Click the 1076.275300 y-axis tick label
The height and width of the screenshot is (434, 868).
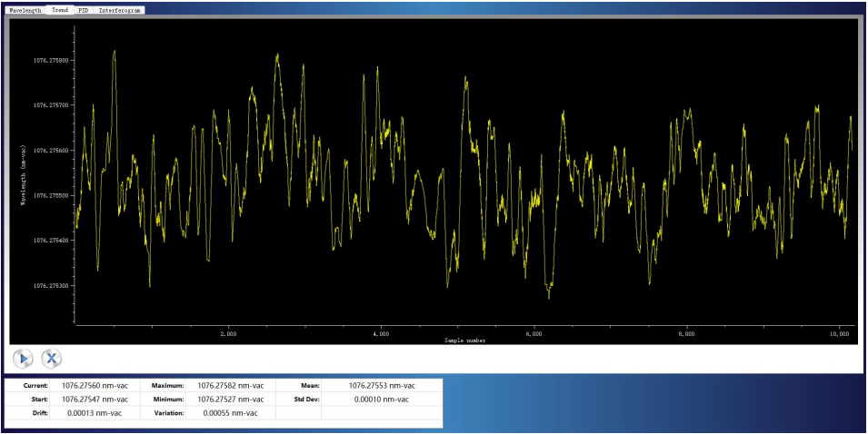tap(51, 286)
